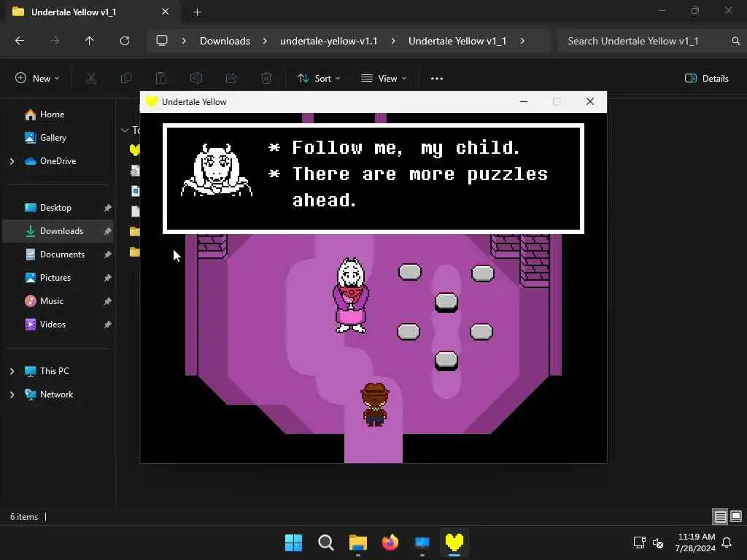
Task: Switch to details list view icon
Action: 720,517
